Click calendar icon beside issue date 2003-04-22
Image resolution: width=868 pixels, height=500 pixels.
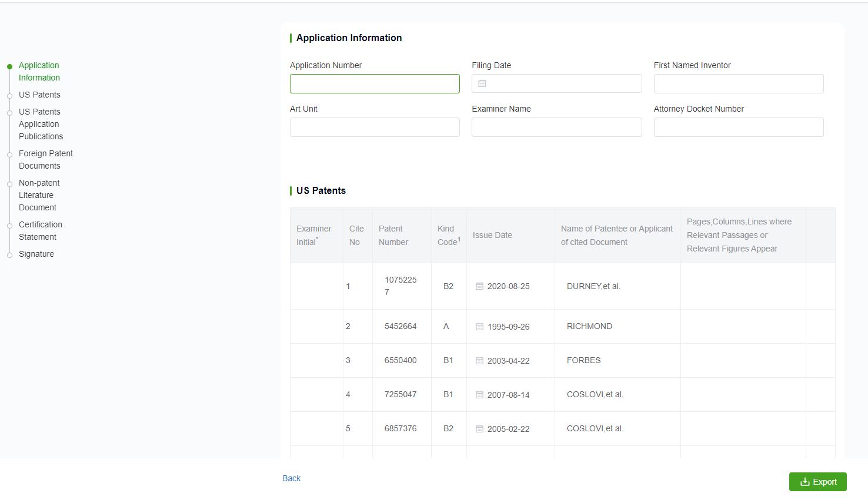pos(479,360)
